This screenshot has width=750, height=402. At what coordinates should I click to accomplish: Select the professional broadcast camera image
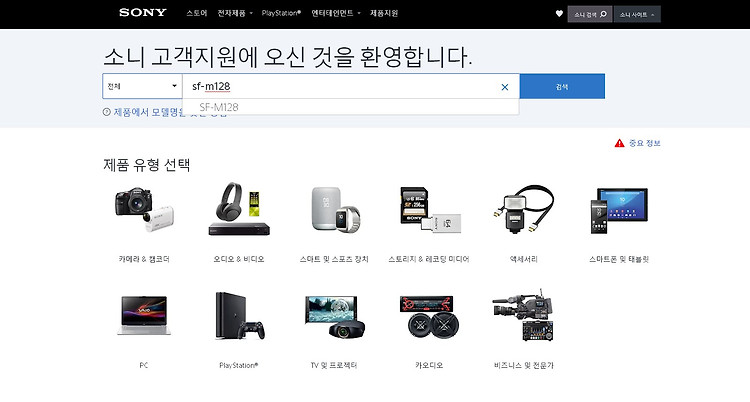(523, 315)
